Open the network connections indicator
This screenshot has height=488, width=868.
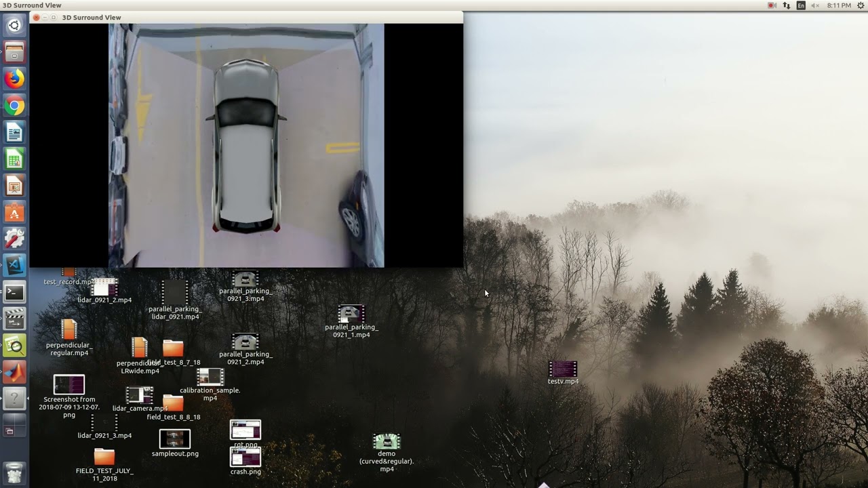(x=787, y=5)
